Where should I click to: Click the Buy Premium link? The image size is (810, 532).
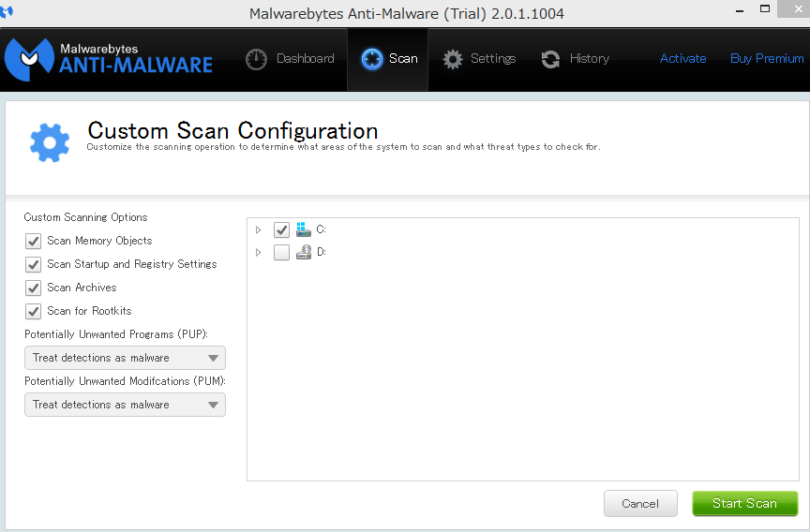[767, 58]
